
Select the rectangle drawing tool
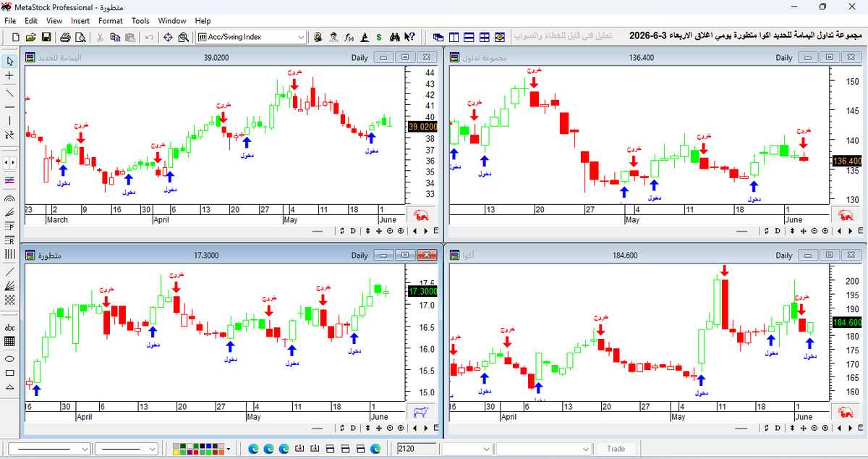9,373
